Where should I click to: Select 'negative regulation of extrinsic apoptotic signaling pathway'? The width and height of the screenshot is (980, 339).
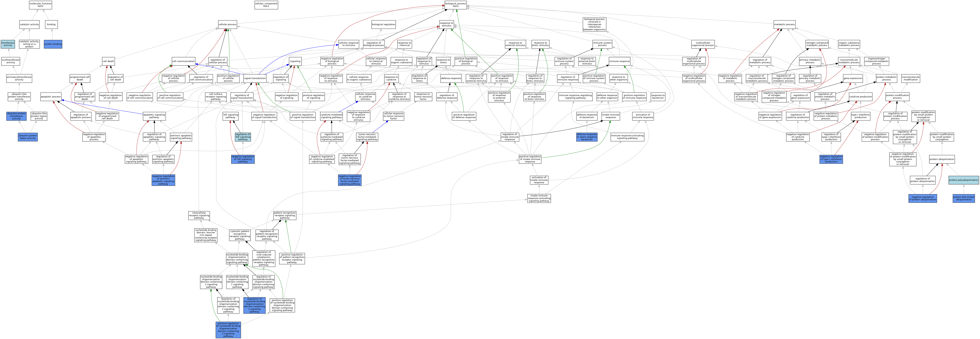click(x=163, y=180)
